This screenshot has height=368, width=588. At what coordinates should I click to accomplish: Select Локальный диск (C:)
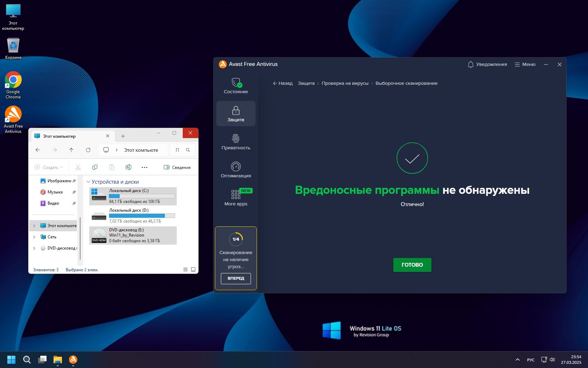coord(133,196)
